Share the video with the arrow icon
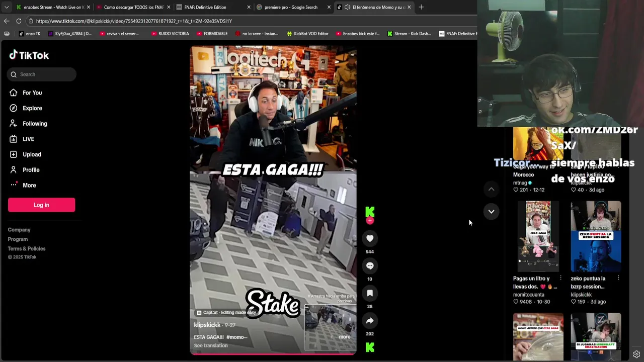The height and width of the screenshot is (362, 644). pyautogui.click(x=370, y=320)
